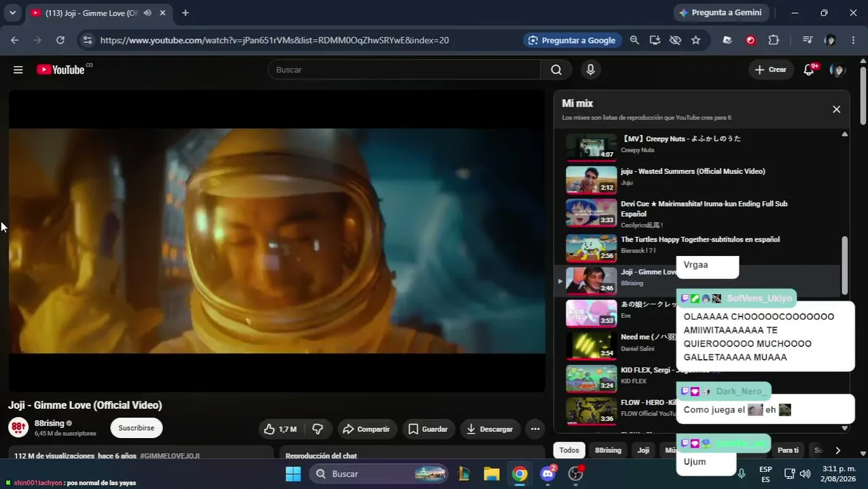Save video with the Guardar button
Viewport: 868px width, 489px height.
click(428, 429)
